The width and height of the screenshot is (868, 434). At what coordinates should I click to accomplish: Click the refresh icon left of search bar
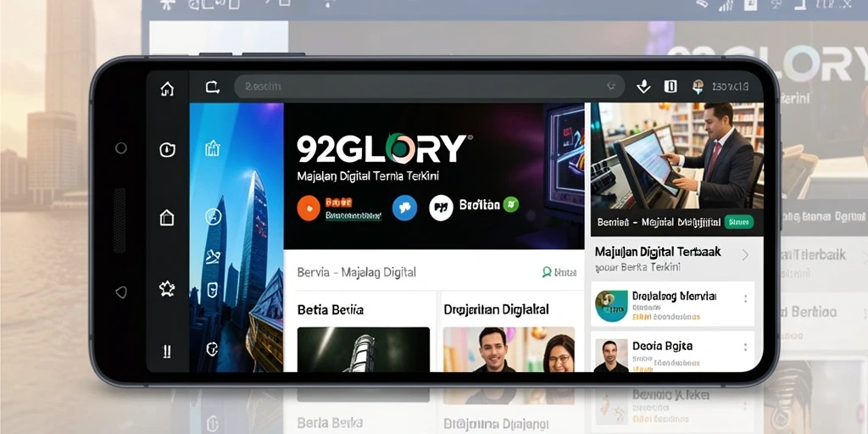click(x=213, y=87)
